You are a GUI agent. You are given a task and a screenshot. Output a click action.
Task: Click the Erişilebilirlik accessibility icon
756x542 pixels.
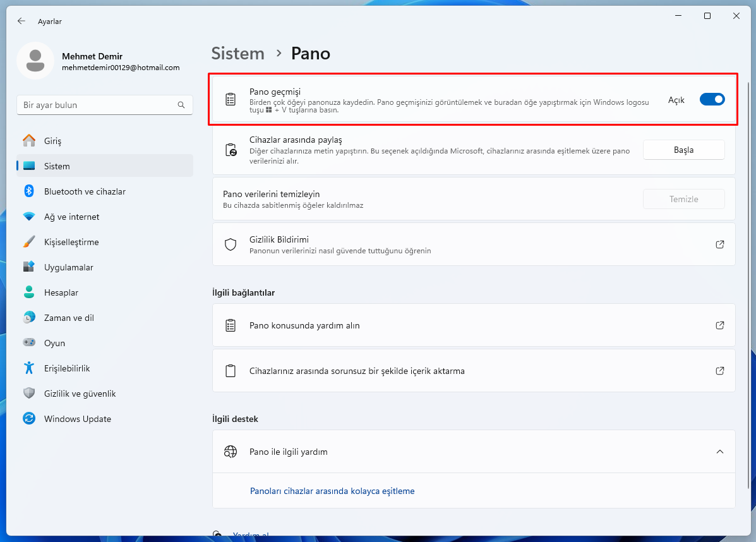point(28,368)
